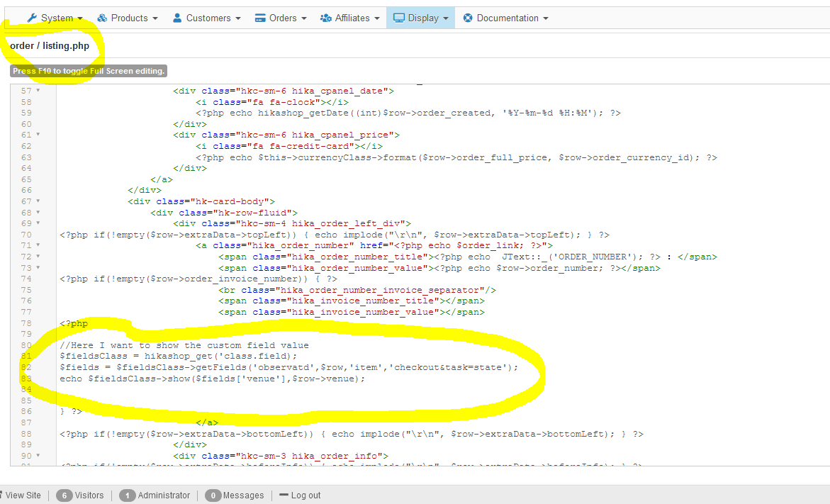Open the Documentation dropdown arrow

pos(546,18)
